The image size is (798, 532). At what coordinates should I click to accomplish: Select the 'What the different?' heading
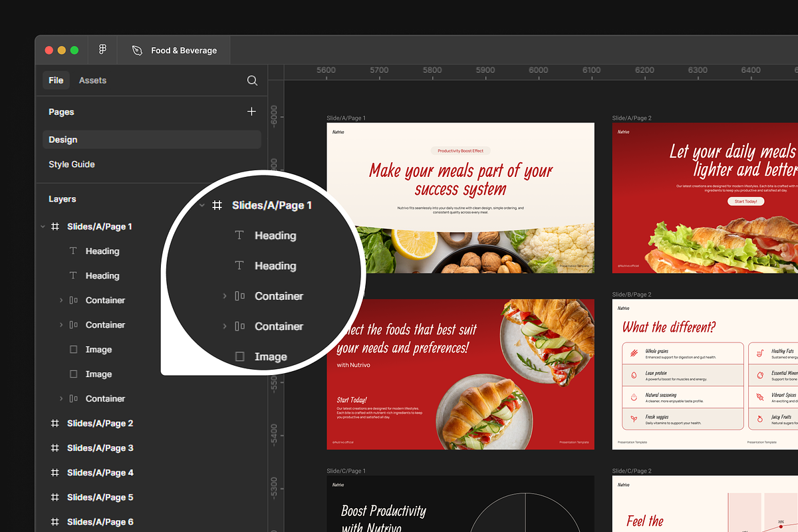pyautogui.click(x=669, y=327)
